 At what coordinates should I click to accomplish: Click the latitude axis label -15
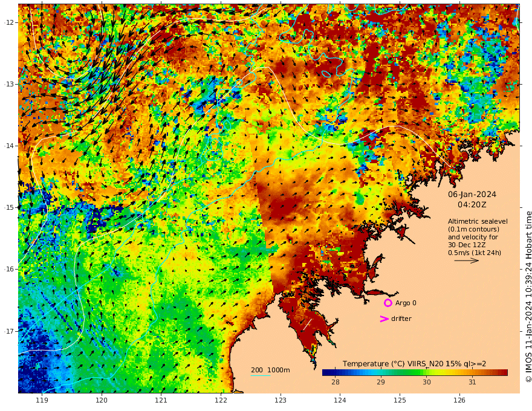click(x=9, y=207)
